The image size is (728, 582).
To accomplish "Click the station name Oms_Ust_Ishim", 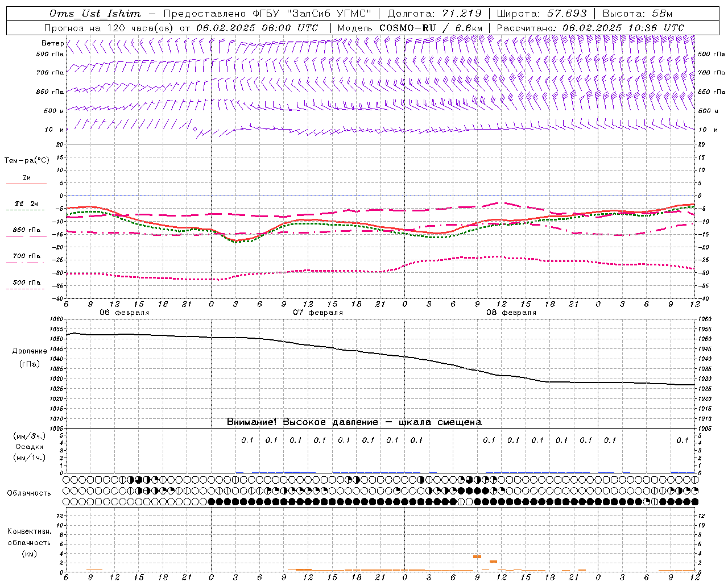I will click(x=95, y=14).
